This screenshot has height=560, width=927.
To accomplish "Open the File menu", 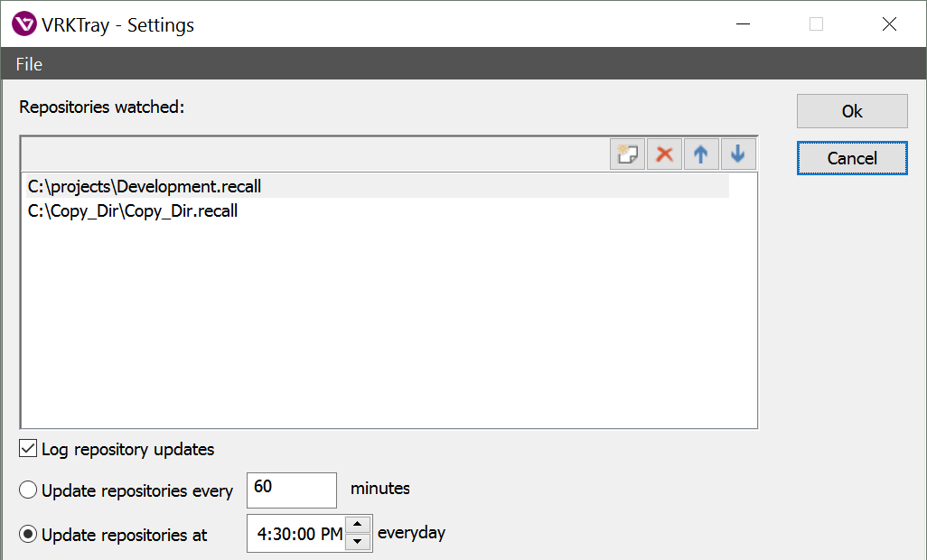I will coord(29,64).
